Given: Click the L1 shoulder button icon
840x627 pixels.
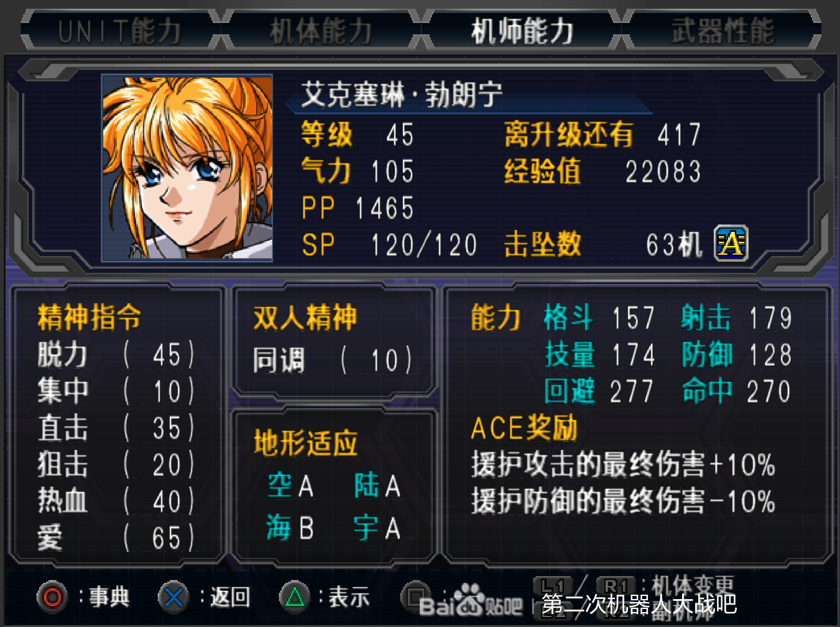Looking at the screenshot, I should tap(552, 586).
